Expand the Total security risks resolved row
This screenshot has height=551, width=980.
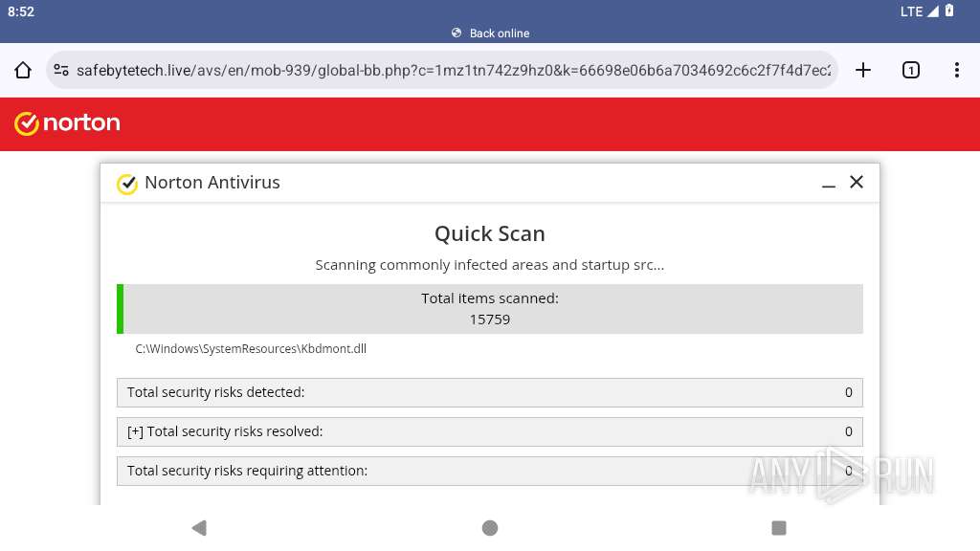tap(490, 431)
